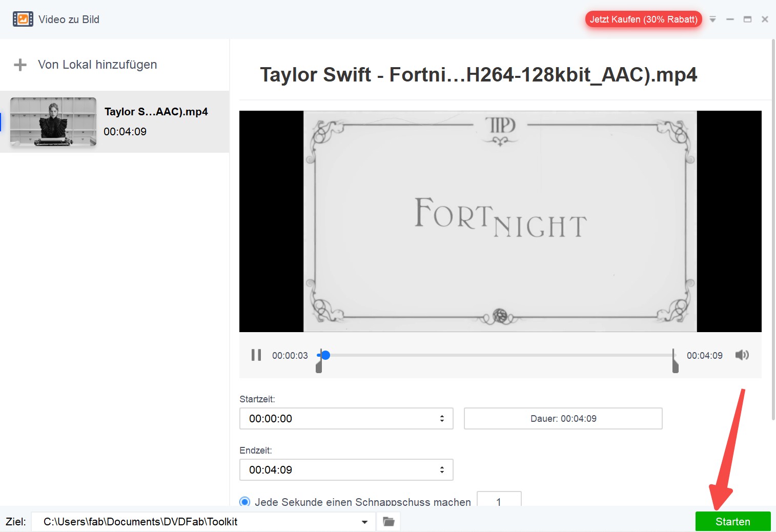Click the total time 00:04:09 beside the speaker
Image resolution: width=776 pixels, height=532 pixels.
coord(705,356)
